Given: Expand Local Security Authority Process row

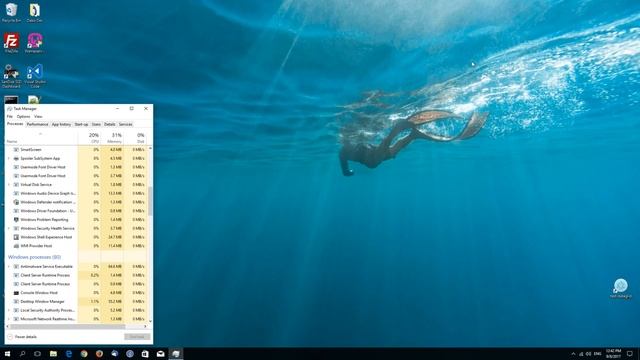Looking at the screenshot, I should [9, 310].
